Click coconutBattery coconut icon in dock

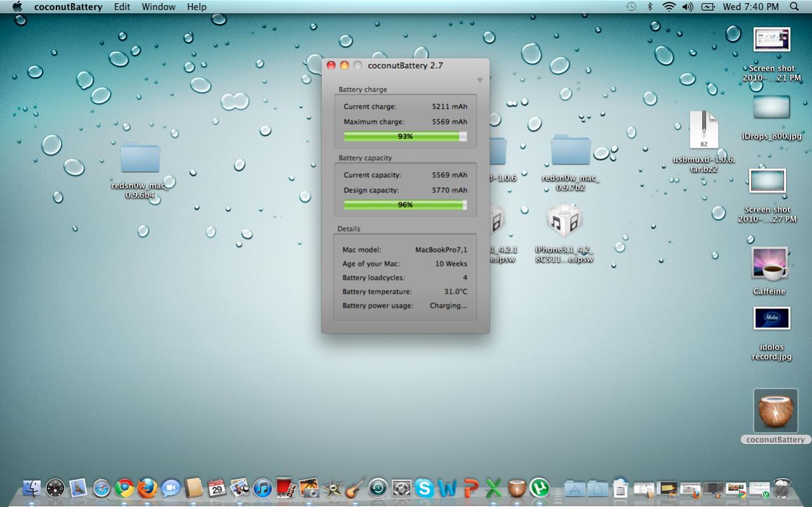pyautogui.click(x=517, y=487)
